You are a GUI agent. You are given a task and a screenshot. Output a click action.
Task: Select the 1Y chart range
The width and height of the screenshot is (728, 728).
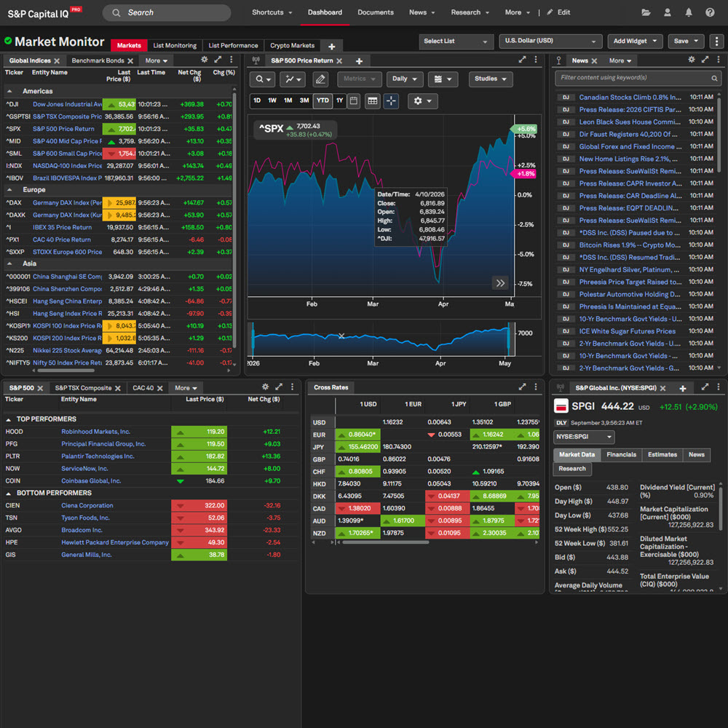(339, 100)
